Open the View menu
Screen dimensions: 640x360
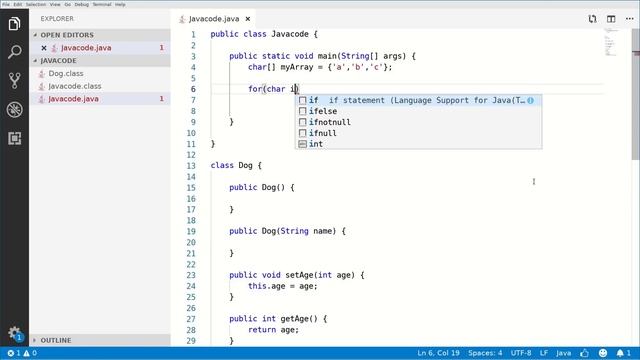(55, 4)
